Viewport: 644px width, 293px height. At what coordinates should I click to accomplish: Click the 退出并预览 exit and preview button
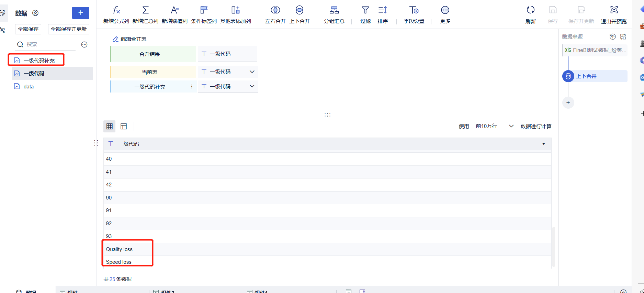(x=614, y=15)
